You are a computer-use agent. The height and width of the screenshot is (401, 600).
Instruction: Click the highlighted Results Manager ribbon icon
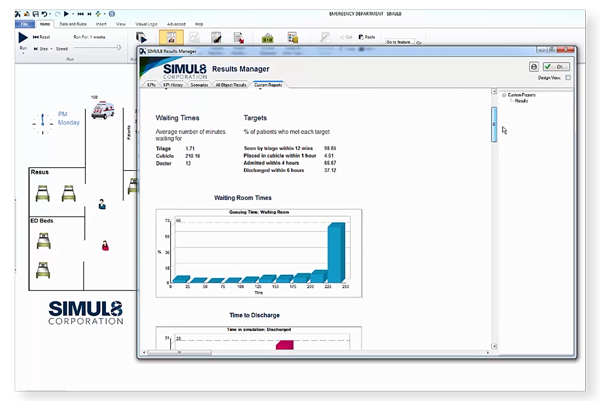point(171,38)
